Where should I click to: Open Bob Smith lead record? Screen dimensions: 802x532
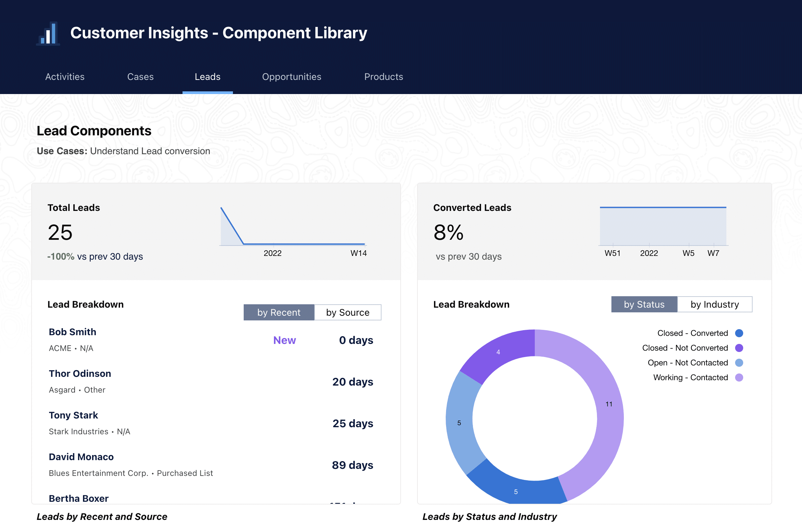pyautogui.click(x=72, y=332)
